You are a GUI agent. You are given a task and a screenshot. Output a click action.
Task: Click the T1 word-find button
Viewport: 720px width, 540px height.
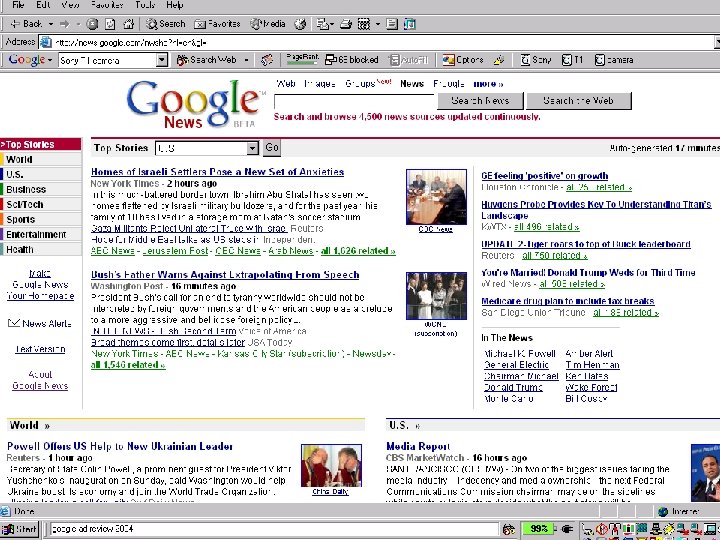(x=573, y=60)
